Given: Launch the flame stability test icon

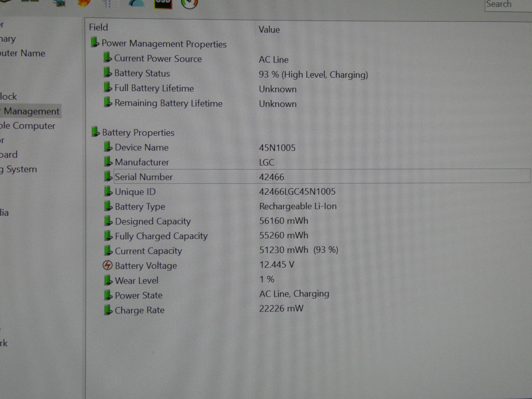Looking at the screenshot, I should 84,3.
